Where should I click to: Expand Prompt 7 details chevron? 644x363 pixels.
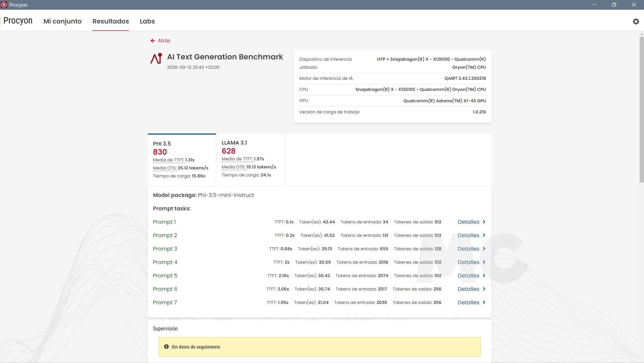click(x=484, y=302)
